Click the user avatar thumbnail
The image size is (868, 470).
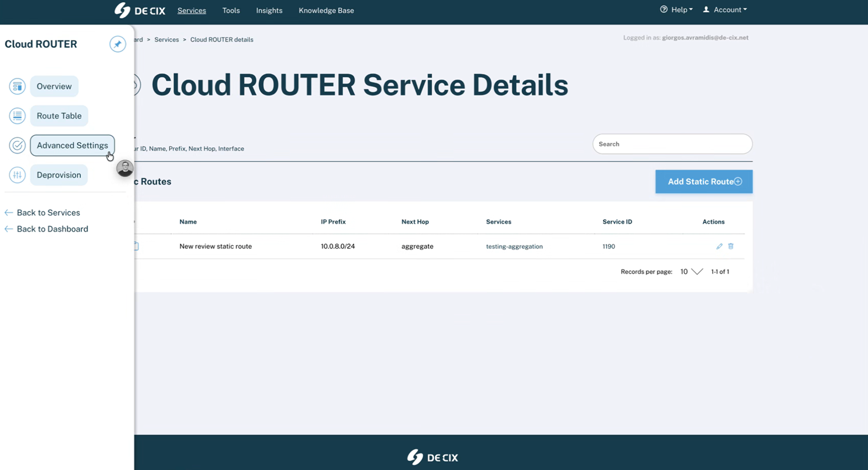tap(125, 168)
